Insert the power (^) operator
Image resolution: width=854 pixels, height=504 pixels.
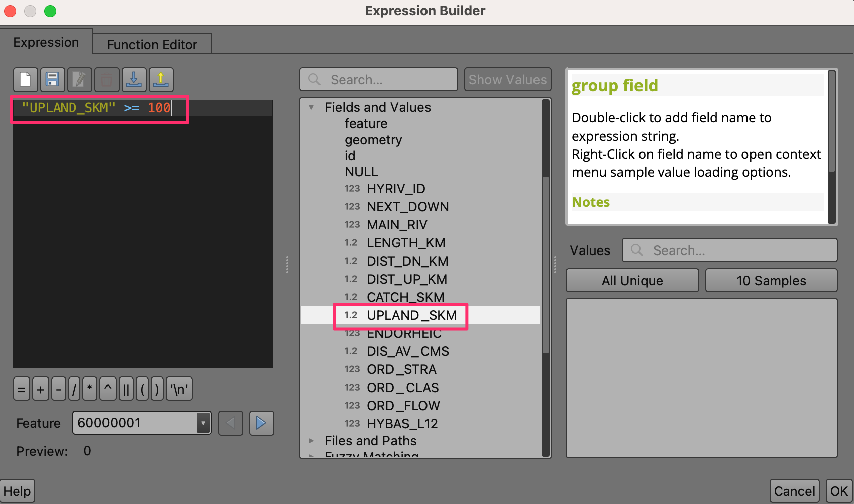[x=108, y=389]
